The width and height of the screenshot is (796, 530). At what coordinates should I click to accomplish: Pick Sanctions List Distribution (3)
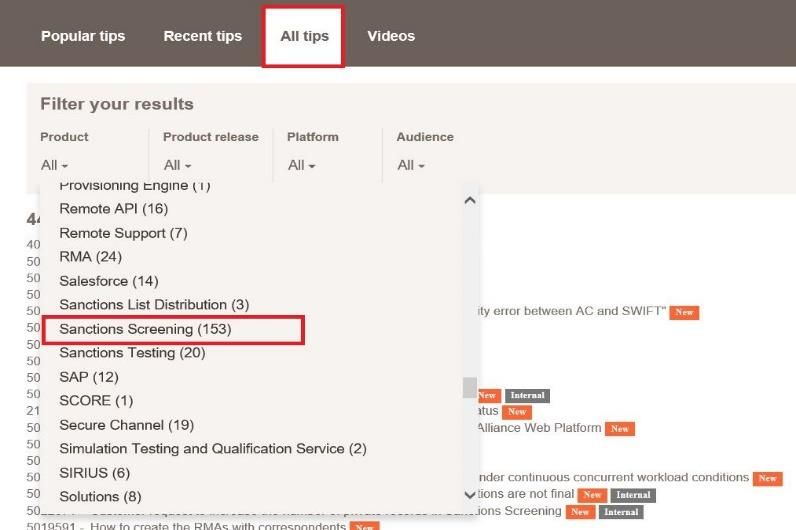154,305
